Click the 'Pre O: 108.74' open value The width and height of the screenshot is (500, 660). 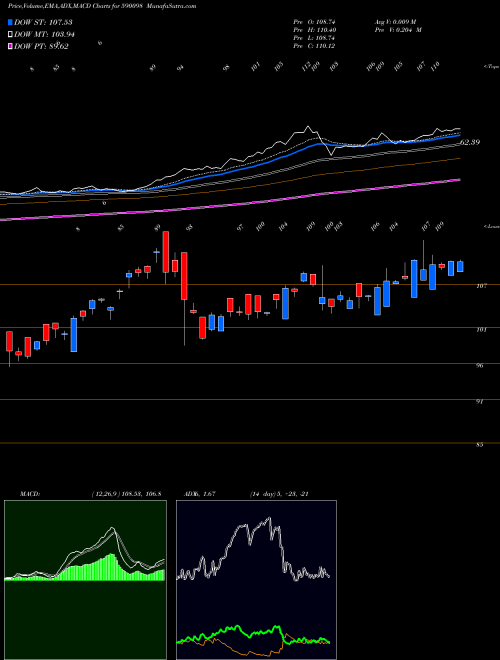(314, 21)
